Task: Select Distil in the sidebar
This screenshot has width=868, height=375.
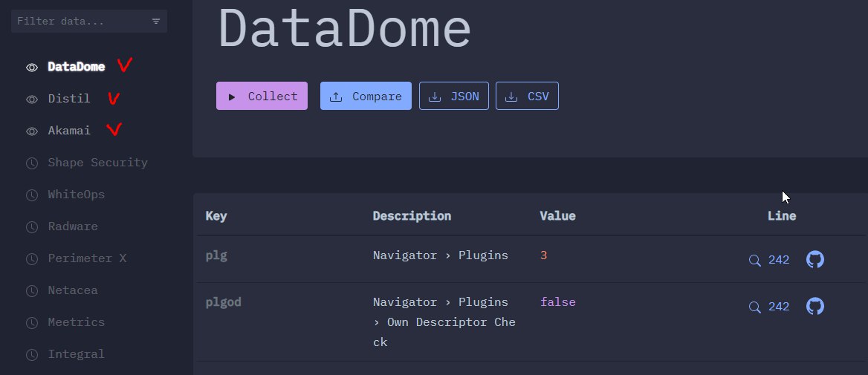Action: 69,99
